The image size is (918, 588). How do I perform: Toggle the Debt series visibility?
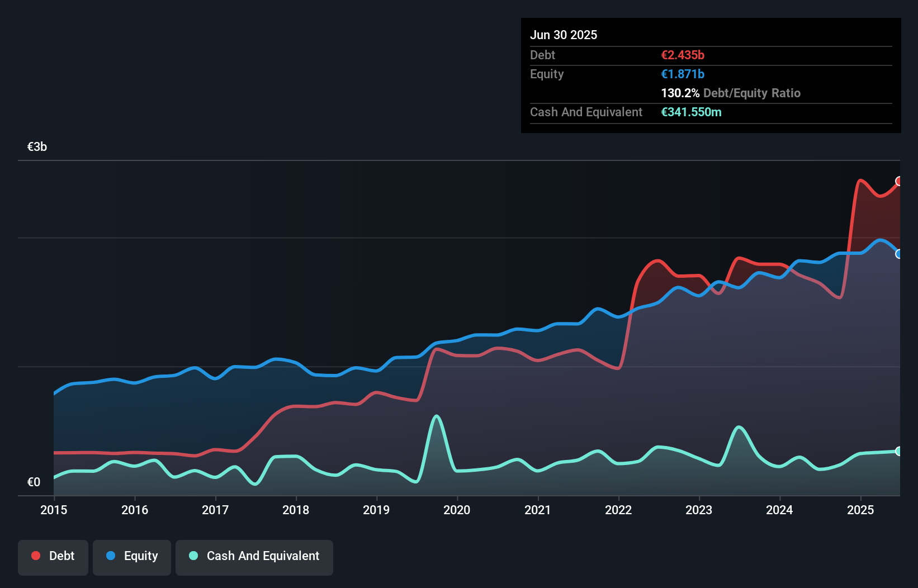[53, 556]
